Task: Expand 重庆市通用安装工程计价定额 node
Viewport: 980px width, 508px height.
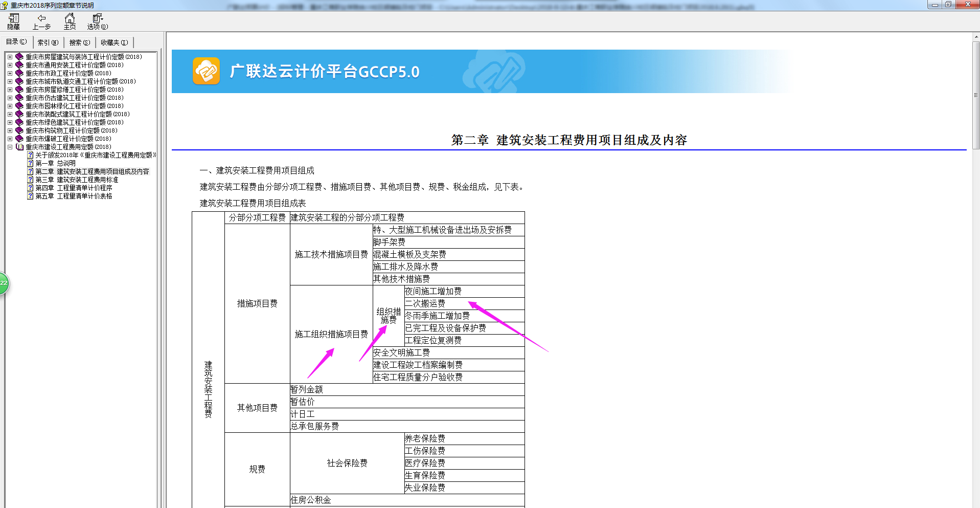Action: 10,65
